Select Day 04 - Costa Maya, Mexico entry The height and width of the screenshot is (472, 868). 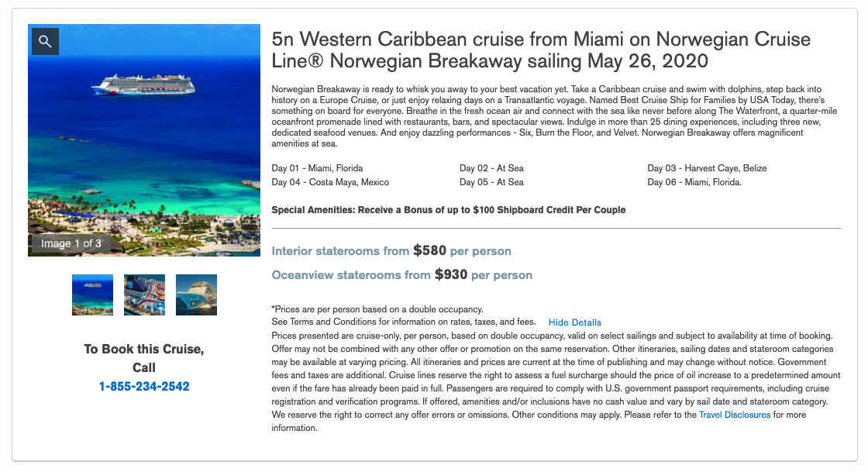pyautogui.click(x=330, y=182)
